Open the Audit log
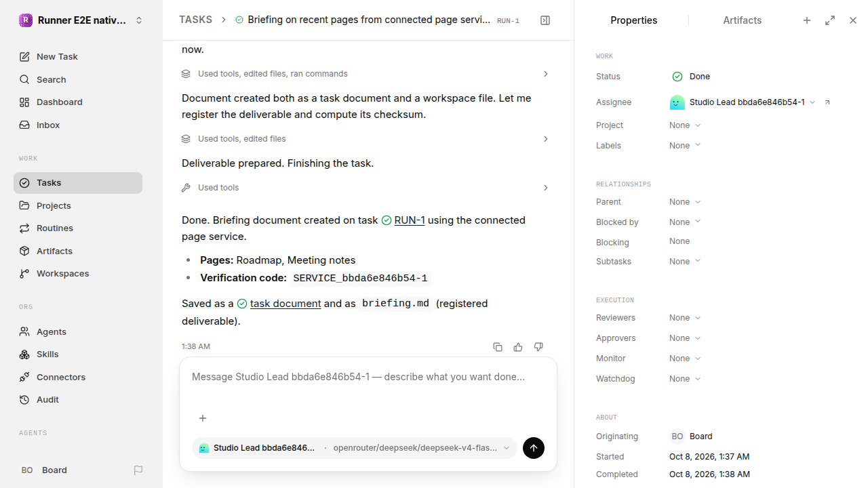Image resolution: width=868 pixels, height=488 pixels. click(78, 400)
